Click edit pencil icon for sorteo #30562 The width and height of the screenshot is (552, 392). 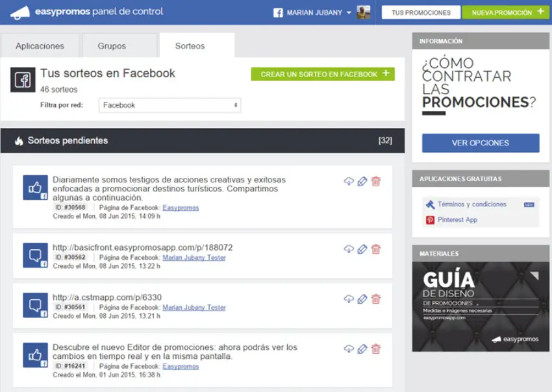(x=362, y=249)
